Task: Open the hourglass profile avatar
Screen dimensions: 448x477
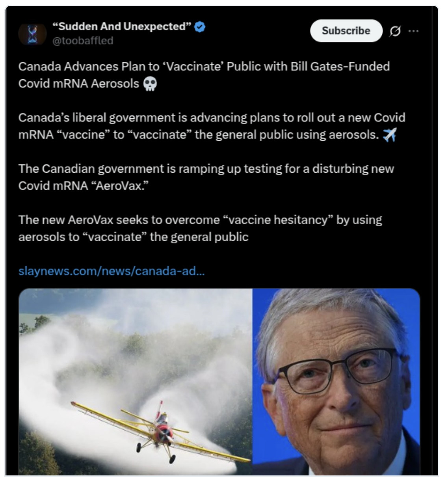Action: (33, 34)
